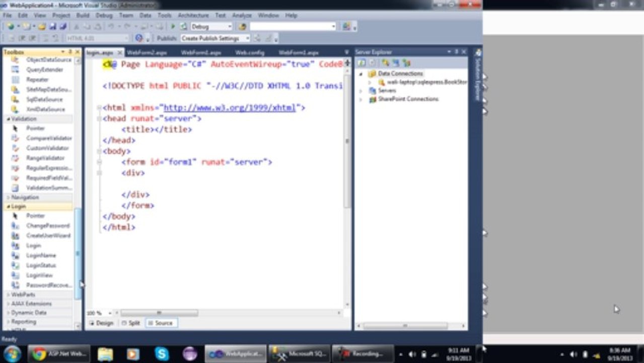
Task: Switch editor to Design view
Action: pos(101,323)
